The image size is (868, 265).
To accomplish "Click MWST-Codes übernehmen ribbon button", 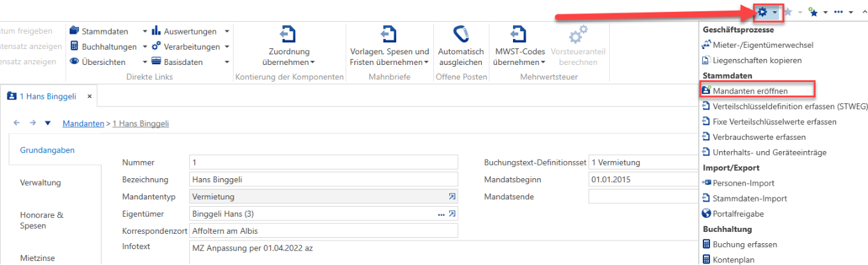I will [x=520, y=46].
